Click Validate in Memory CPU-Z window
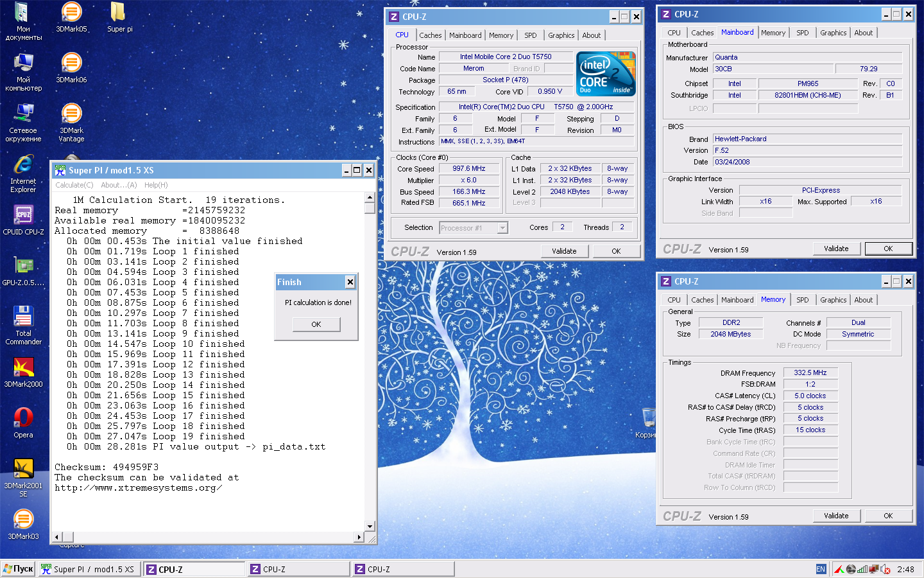The height and width of the screenshot is (578, 924). 836,516
